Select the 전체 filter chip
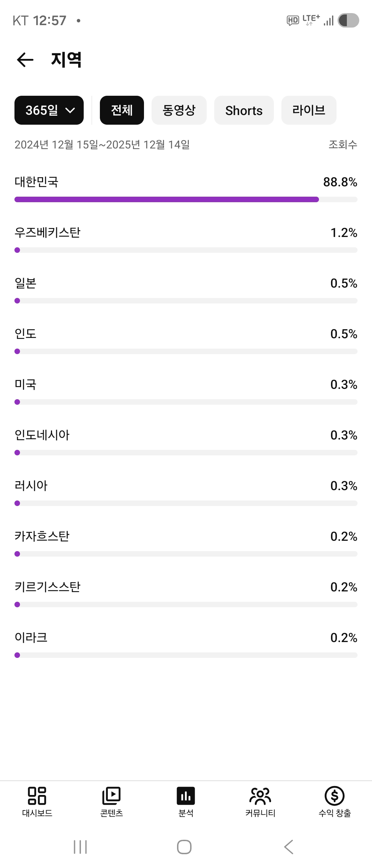This screenshot has height=868, width=372. pos(122,110)
